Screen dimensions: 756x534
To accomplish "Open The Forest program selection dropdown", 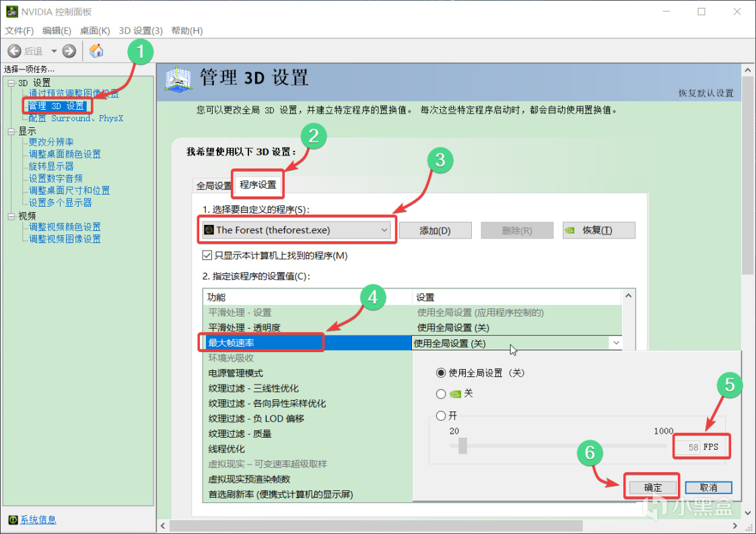I will [x=296, y=230].
